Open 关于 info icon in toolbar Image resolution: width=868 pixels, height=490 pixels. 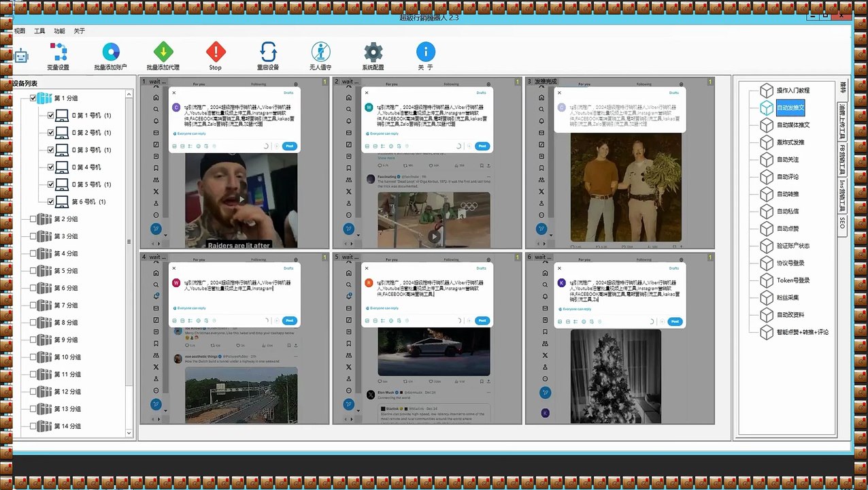(426, 52)
